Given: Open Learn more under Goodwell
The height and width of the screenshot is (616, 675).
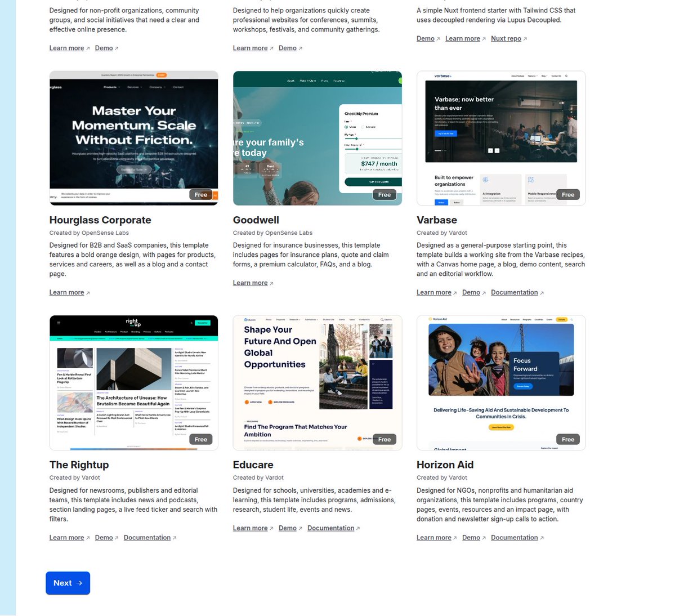Looking at the screenshot, I should 250,283.
